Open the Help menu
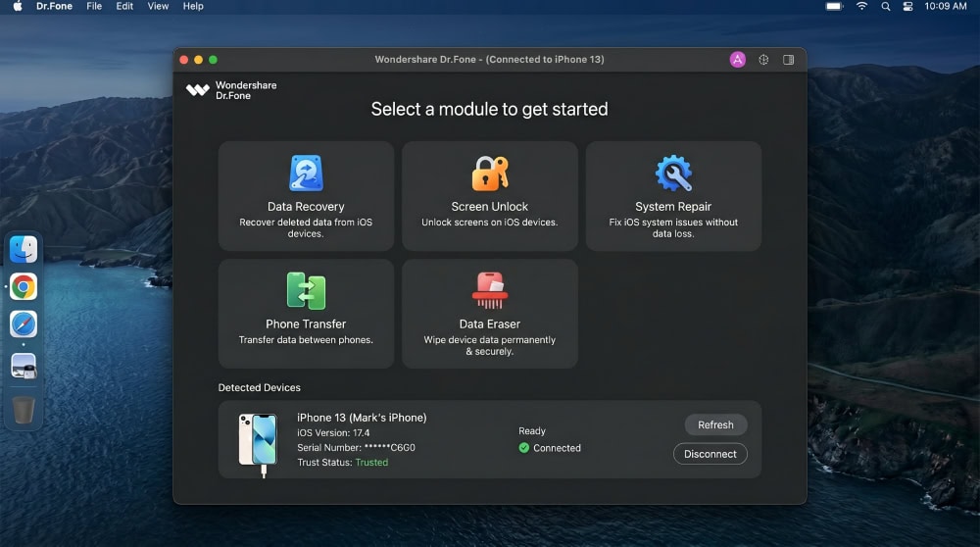Viewport: 980px width, 547px height. (193, 6)
